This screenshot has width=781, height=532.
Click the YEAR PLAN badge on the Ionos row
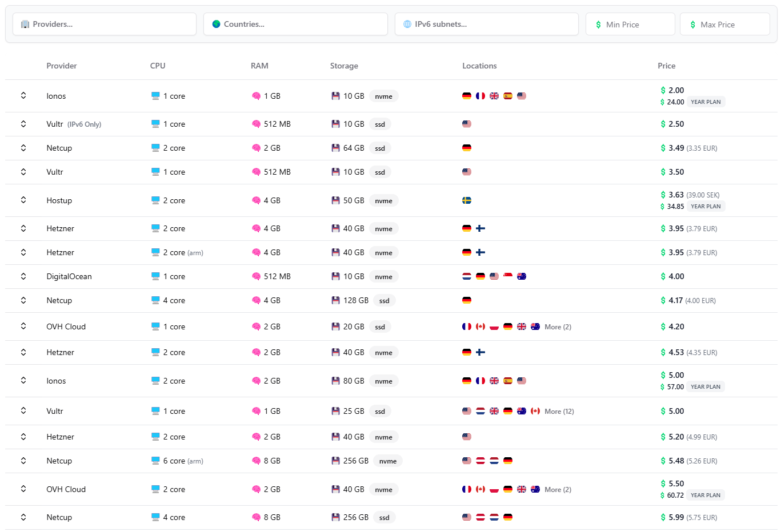pyautogui.click(x=706, y=102)
